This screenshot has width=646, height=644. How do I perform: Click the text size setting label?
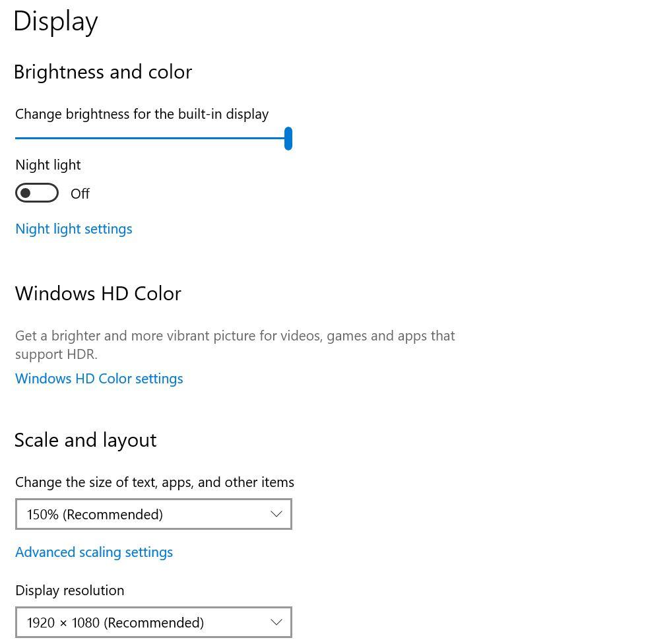(154, 482)
